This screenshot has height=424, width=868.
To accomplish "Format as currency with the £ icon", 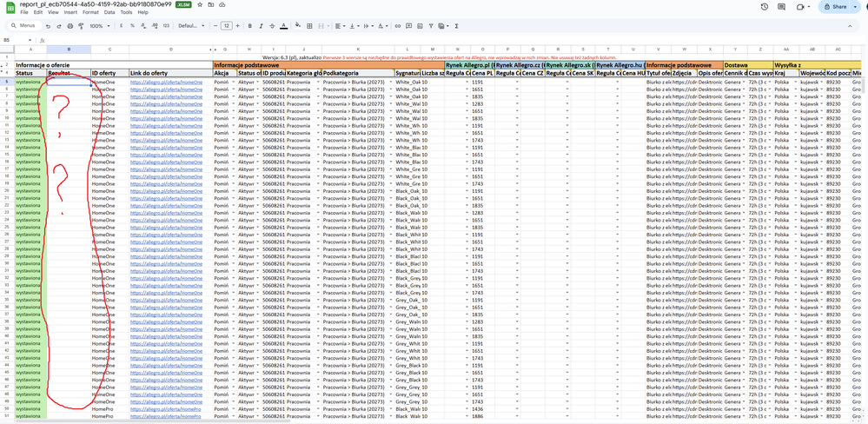I will 122,26.
